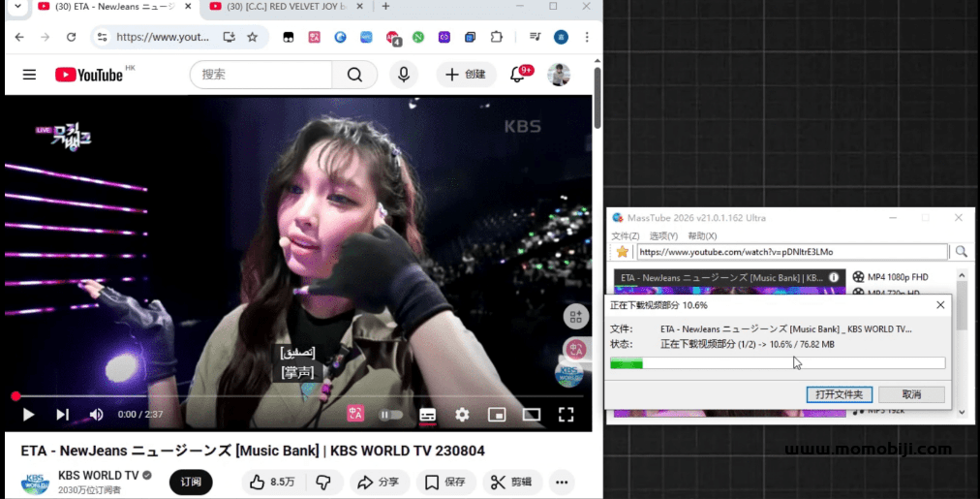Open the 文件(Z) menu in MassTube
The width and height of the screenshot is (980, 499).
[x=626, y=235]
